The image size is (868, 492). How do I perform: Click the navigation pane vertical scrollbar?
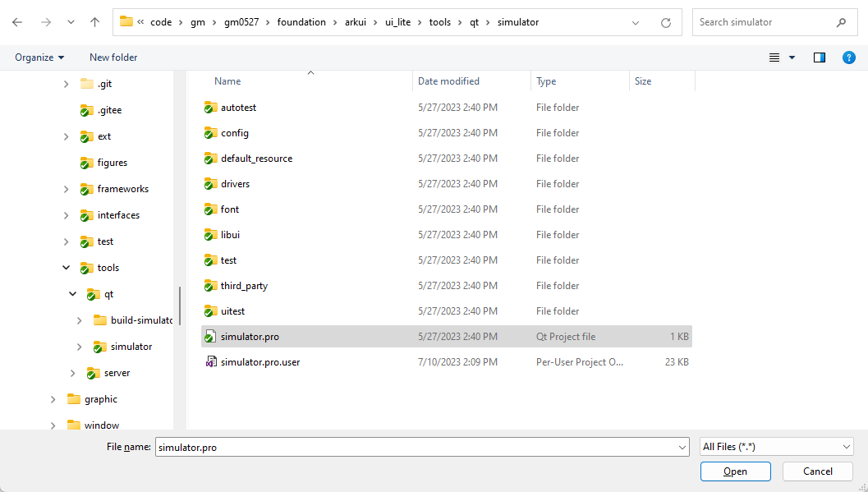point(180,306)
